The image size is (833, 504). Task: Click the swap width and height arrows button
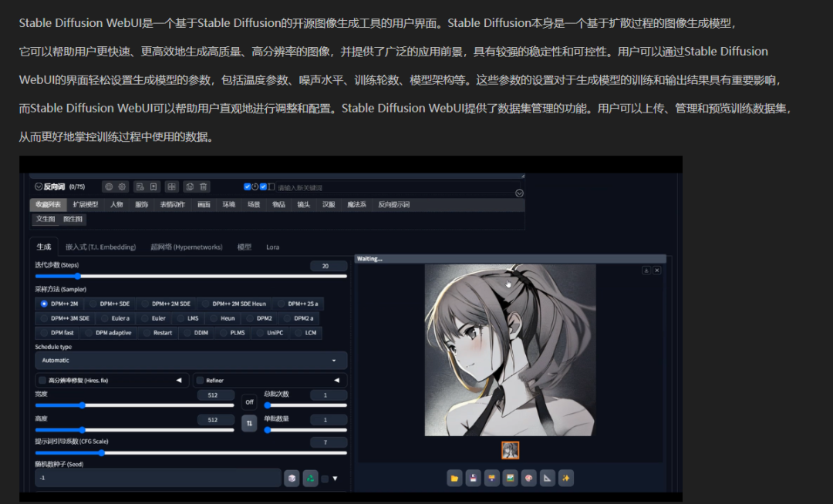click(x=249, y=423)
